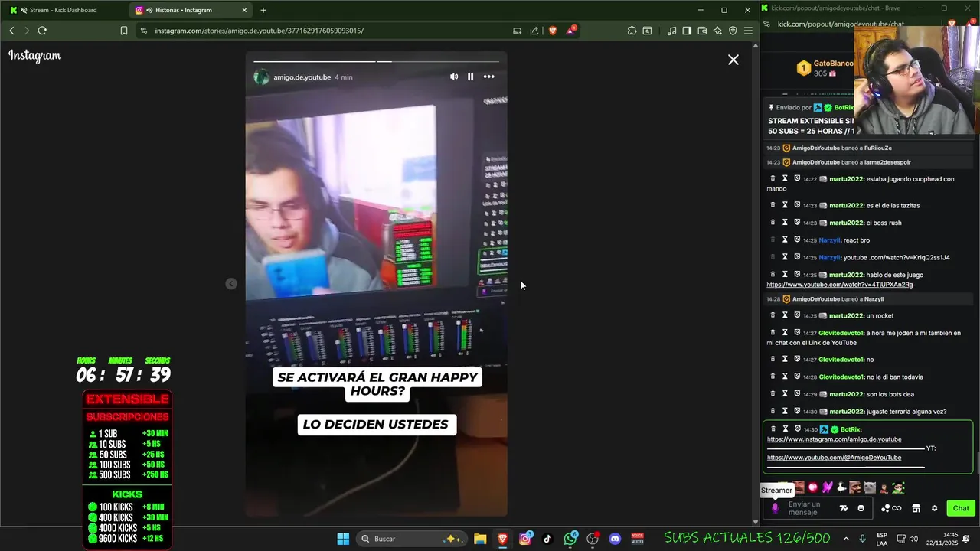The image size is (980, 551).
Task: Open the 7TV emote picker
Action: click(844, 508)
